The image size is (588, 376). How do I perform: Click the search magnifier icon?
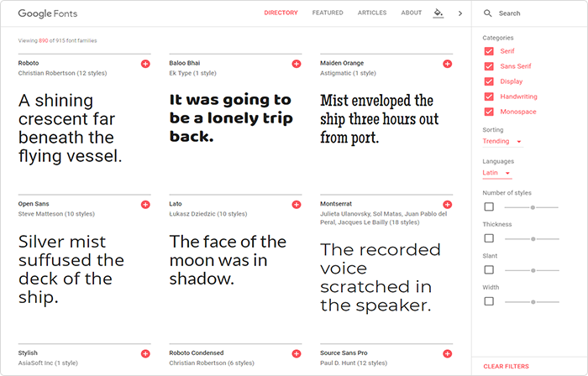point(487,13)
